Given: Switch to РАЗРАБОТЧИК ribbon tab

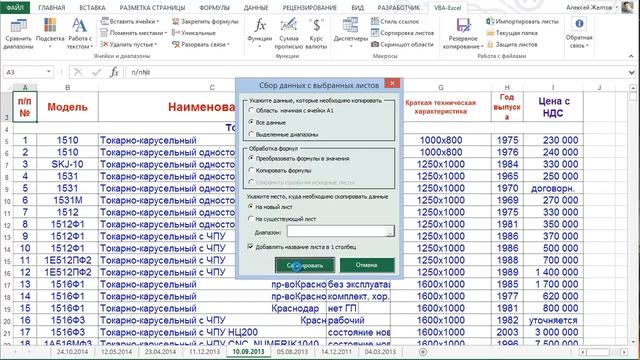Looking at the screenshot, I should [x=398, y=7].
